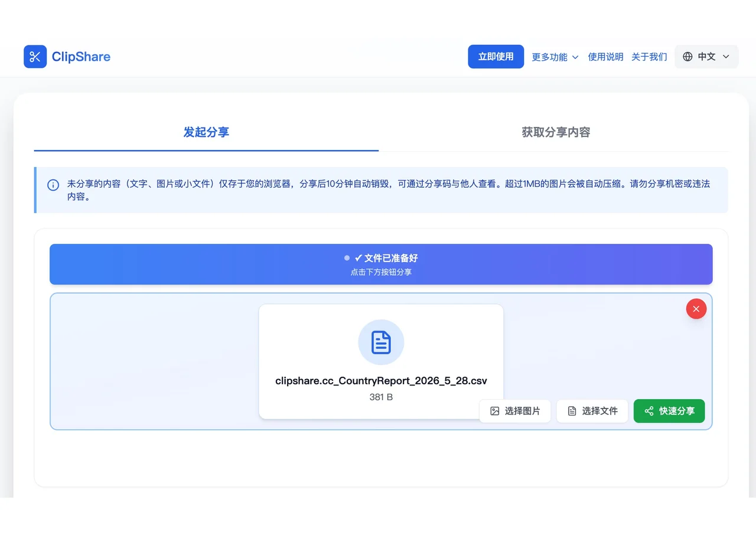
Task: Click the info circle icon in notice
Action: [x=53, y=185]
